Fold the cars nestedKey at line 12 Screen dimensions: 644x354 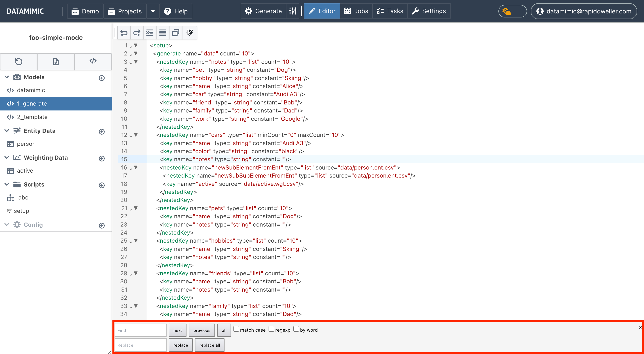coord(136,135)
